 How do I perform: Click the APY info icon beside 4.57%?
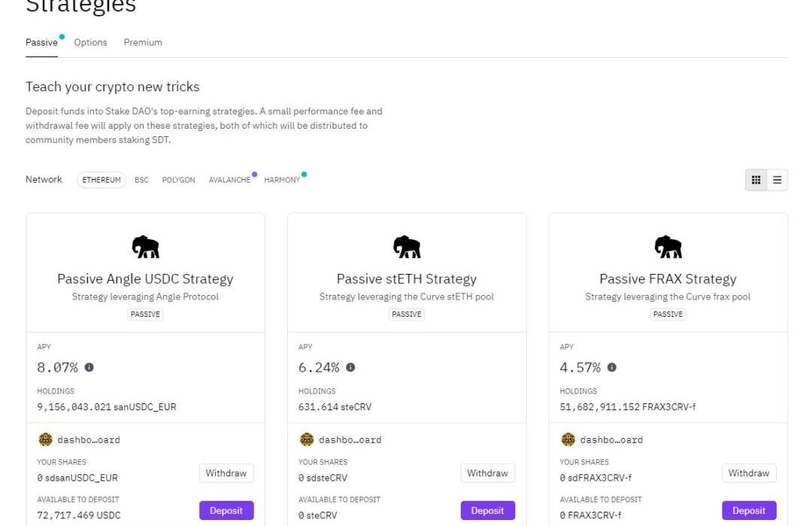612,367
